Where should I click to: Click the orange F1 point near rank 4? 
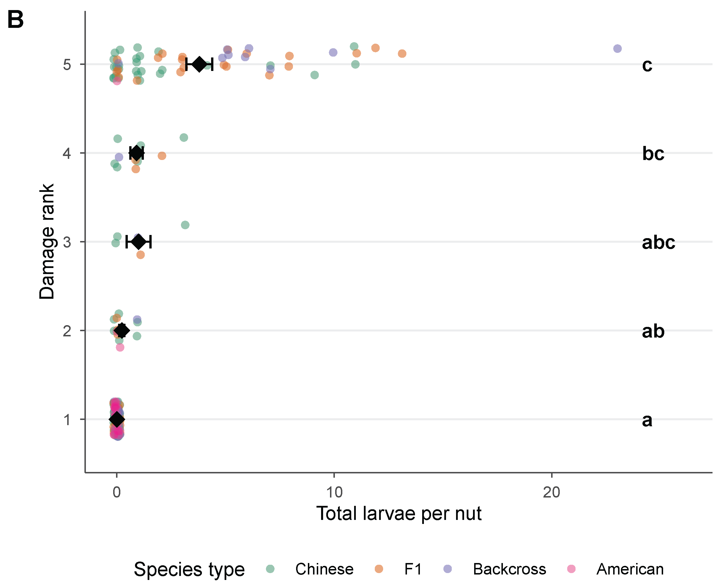162,156
